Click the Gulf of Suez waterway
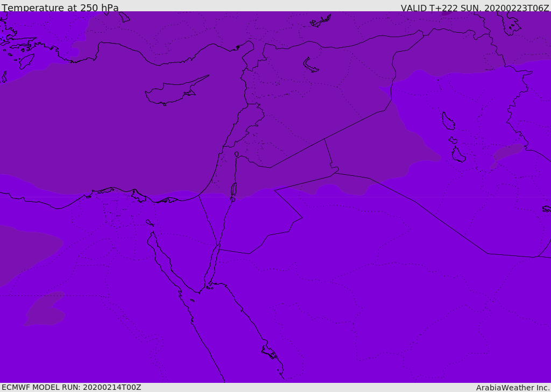Screen dimensions: 551x392 (161, 256)
